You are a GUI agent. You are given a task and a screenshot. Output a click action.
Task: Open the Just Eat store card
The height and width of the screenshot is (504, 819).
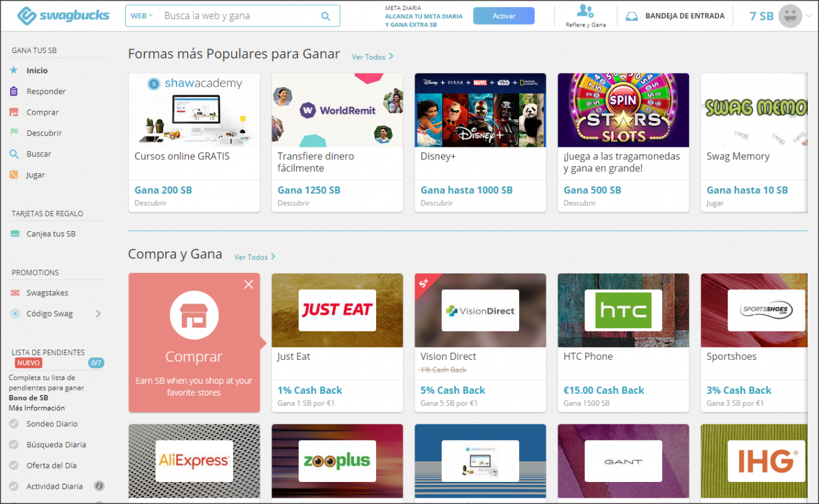tap(337, 343)
